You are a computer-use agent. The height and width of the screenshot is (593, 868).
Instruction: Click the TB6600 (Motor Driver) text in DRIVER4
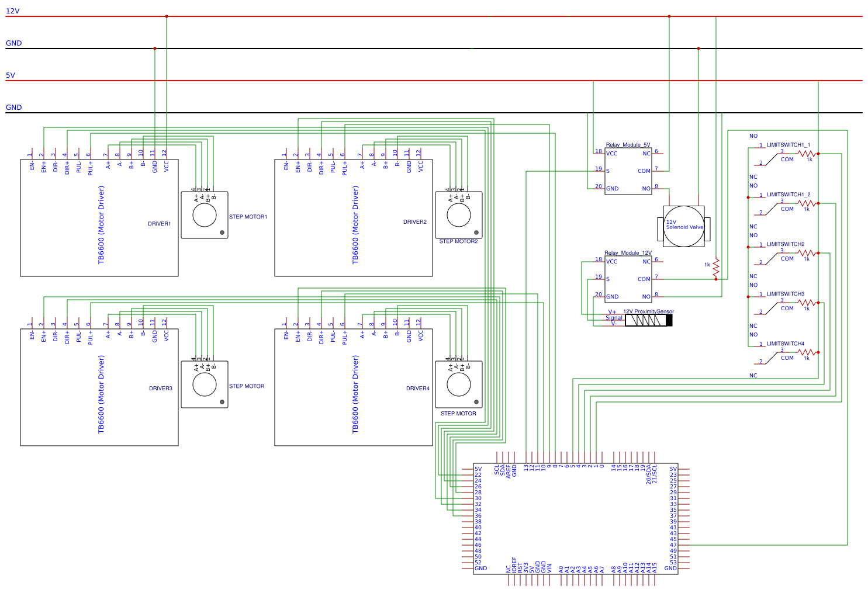point(355,394)
